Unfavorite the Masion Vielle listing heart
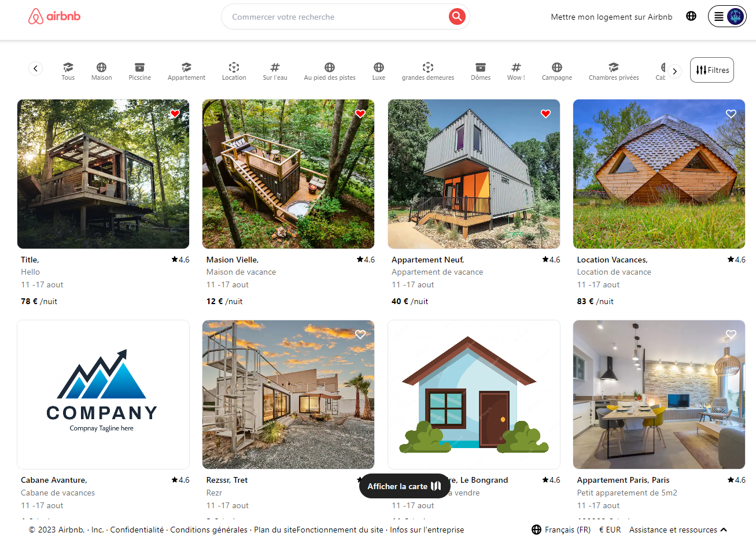Viewport: 756px width, 540px height. coord(360,114)
